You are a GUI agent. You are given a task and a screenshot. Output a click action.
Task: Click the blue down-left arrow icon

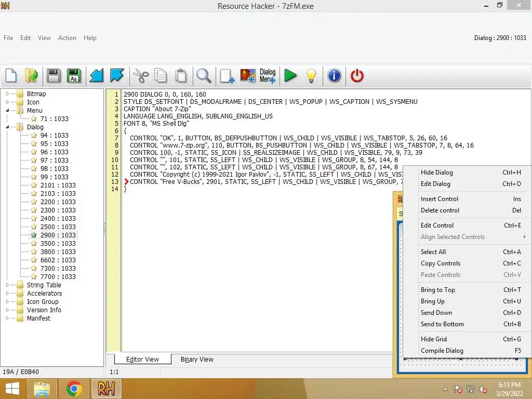coord(96,75)
